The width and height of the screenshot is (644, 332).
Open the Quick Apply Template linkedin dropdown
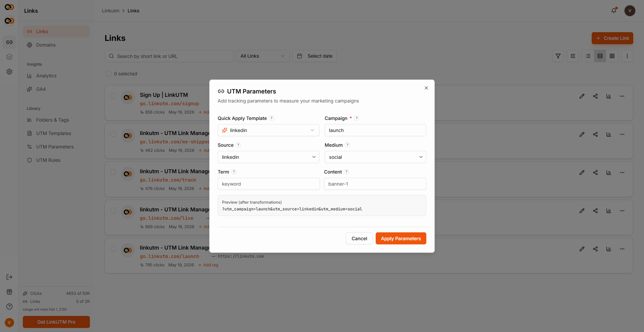coord(268,130)
